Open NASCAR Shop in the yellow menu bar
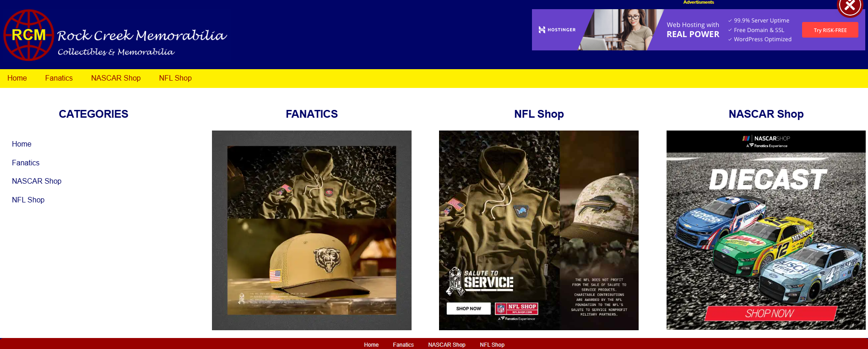 point(116,78)
